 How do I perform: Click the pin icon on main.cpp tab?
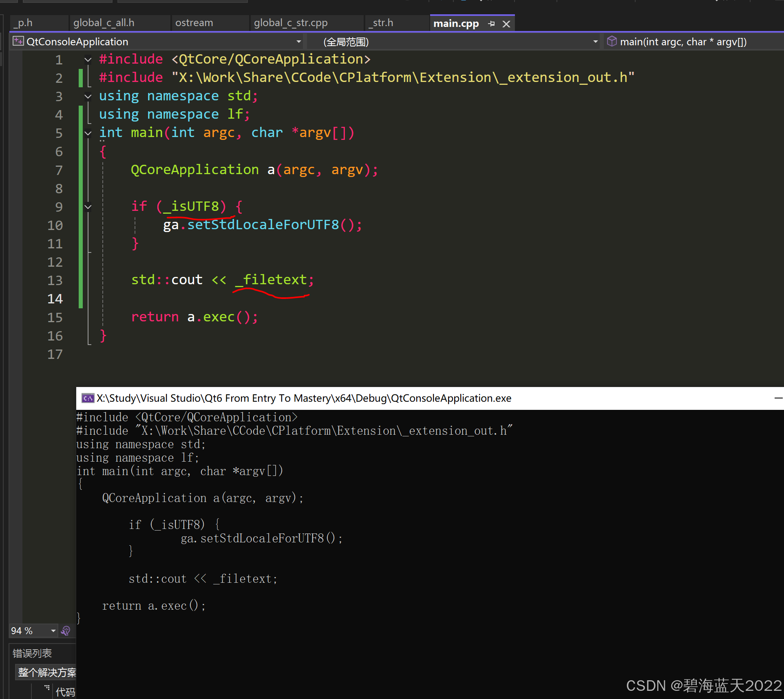coord(491,24)
